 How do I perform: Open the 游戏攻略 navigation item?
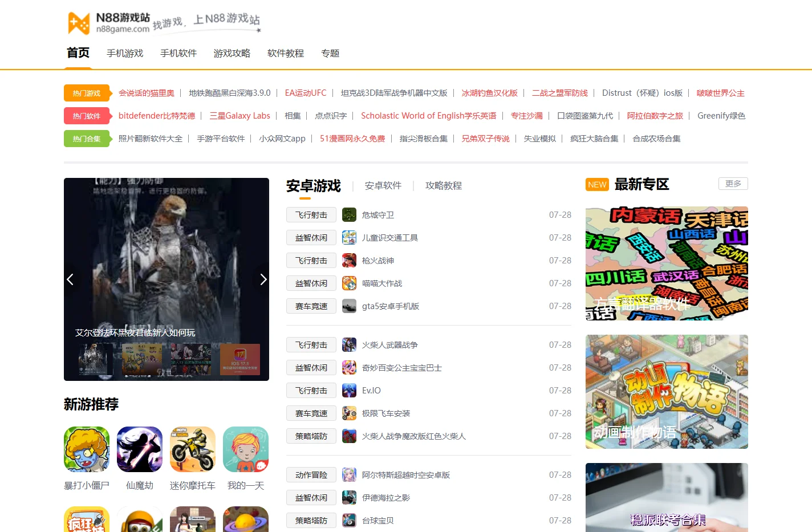232,53
